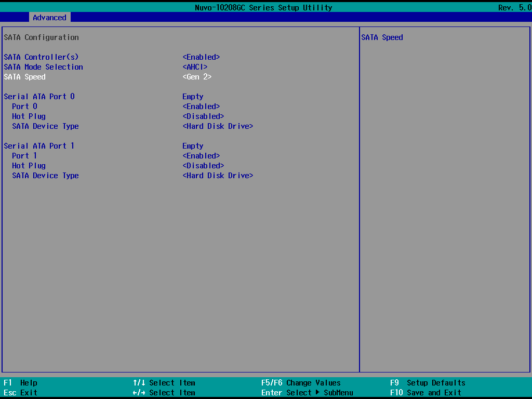Toggle Port 1 Enabled setting
Viewport: 532px width, 399px height.
(x=201, y=156)
